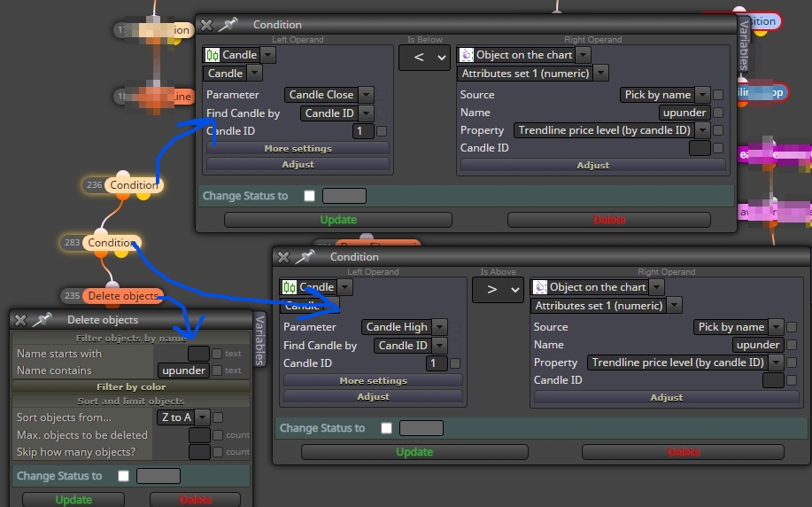
Task: Click the Object on the chart icon in lower Condition
Action: click(540, 287)
